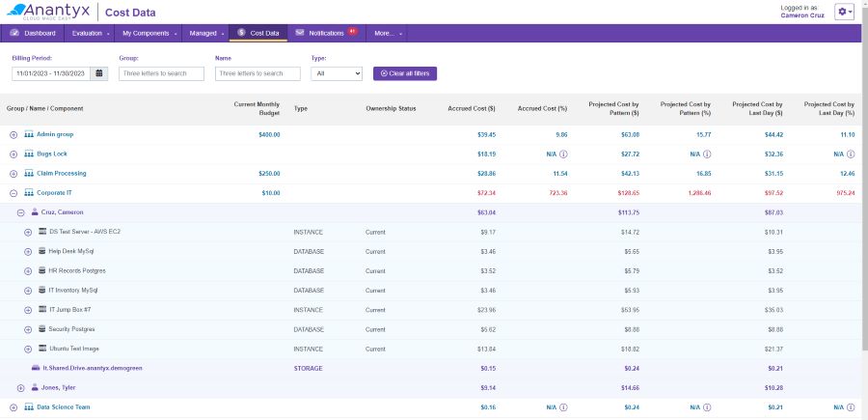Screen dimensions: 868x420
Task: Open the Data Science Team link
Action: pos(63,407)
